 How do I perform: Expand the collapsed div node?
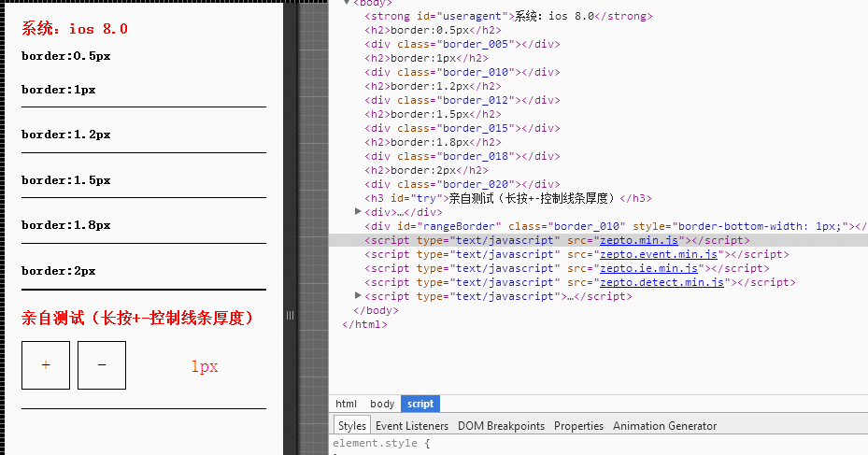[359, 212]
